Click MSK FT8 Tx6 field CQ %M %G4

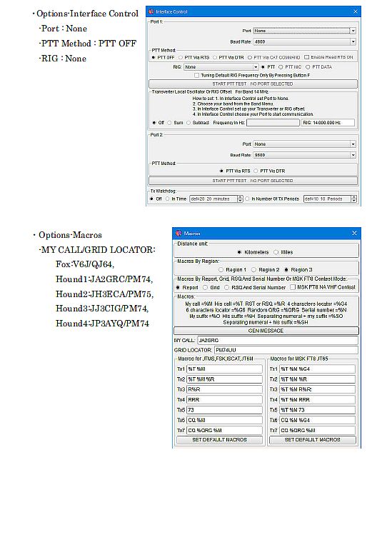(x=317, y=420)
